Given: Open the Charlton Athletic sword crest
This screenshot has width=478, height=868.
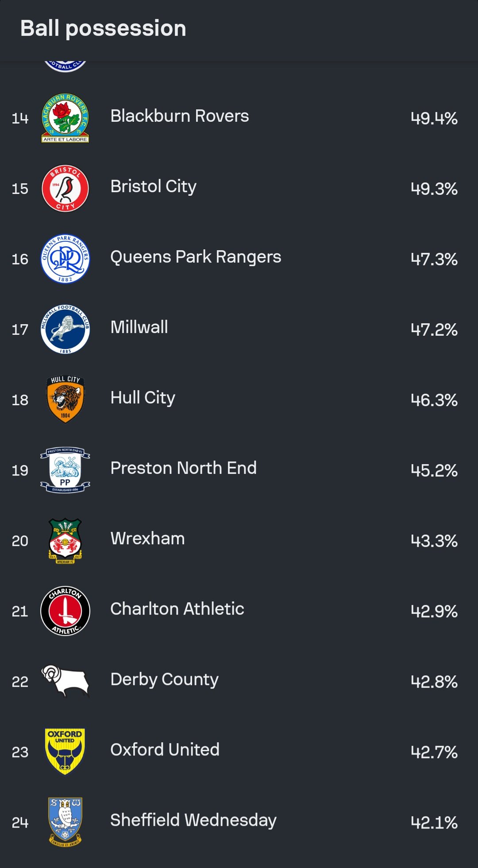Looking at the screenshot, I should (65, 611).
